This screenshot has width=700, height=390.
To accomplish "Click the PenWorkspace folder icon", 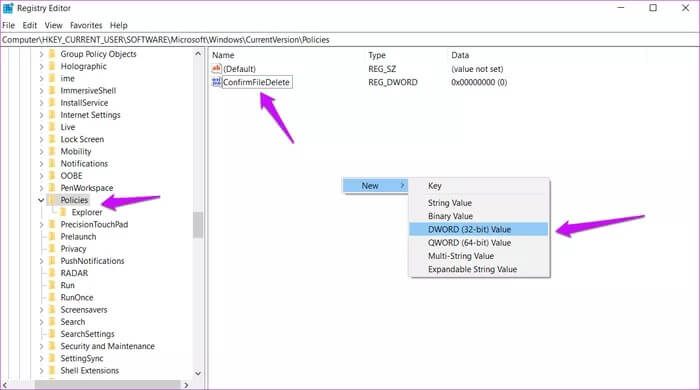I will tap(52, 188).
